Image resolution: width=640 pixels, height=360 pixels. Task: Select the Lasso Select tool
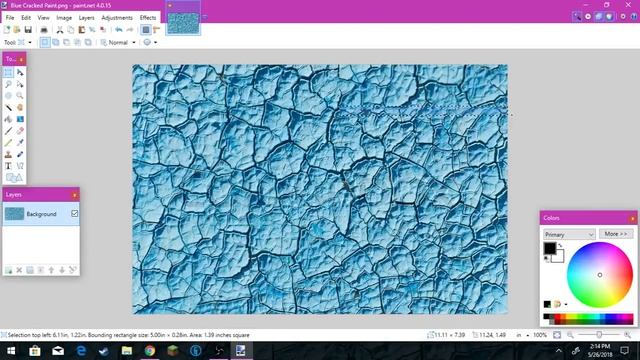click(8, 84)
